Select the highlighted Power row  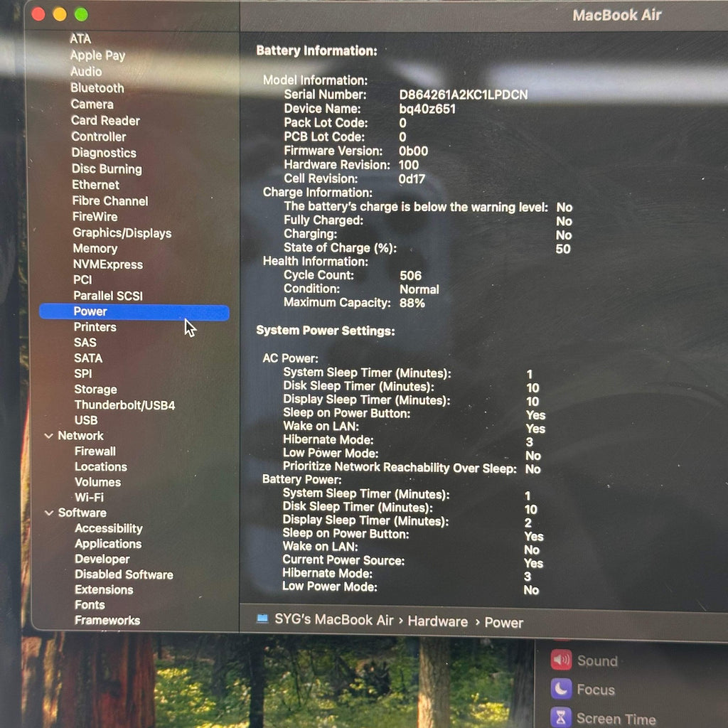(134, 311)
